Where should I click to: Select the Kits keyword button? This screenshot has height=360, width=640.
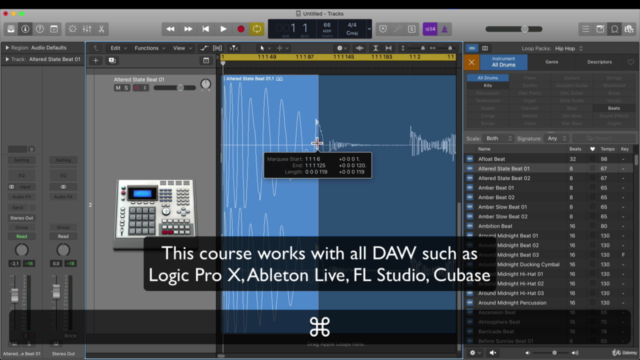pos(488,85)
